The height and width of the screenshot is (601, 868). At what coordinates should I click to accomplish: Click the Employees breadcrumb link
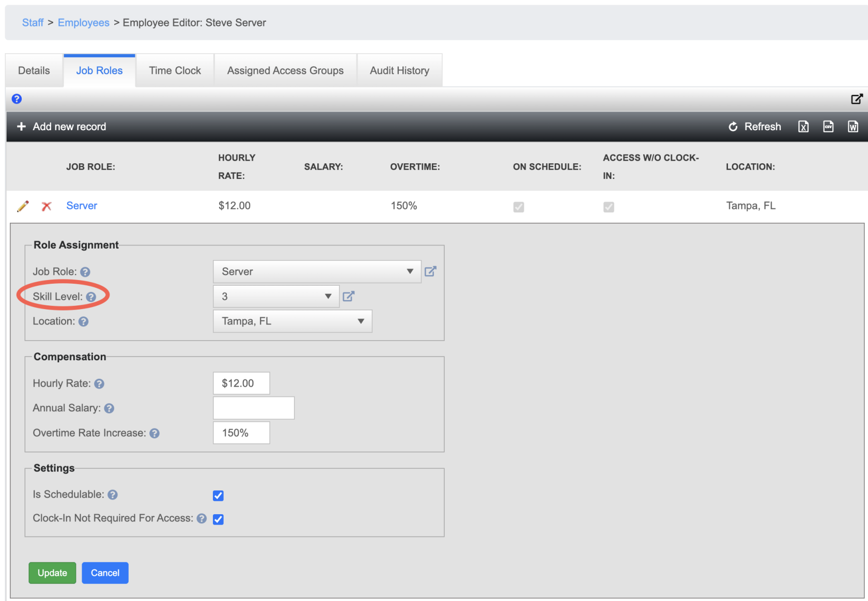(83, 23)
